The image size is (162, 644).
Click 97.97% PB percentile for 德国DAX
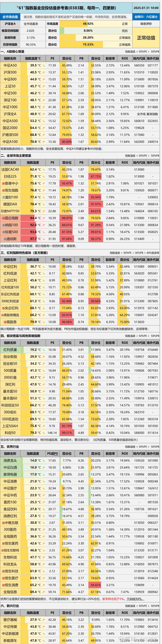tap(95, 204)
